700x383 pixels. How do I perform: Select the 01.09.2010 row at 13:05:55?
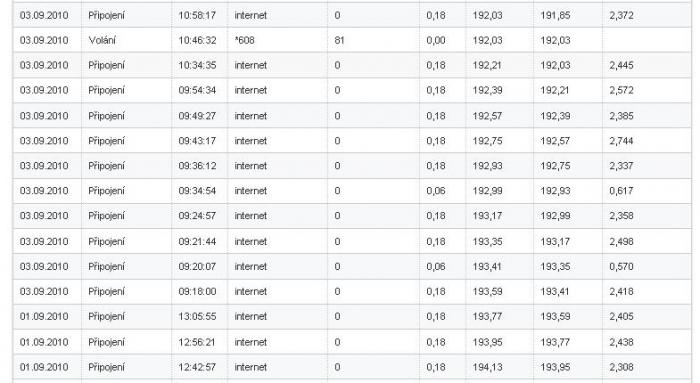(x=352, y=316)
